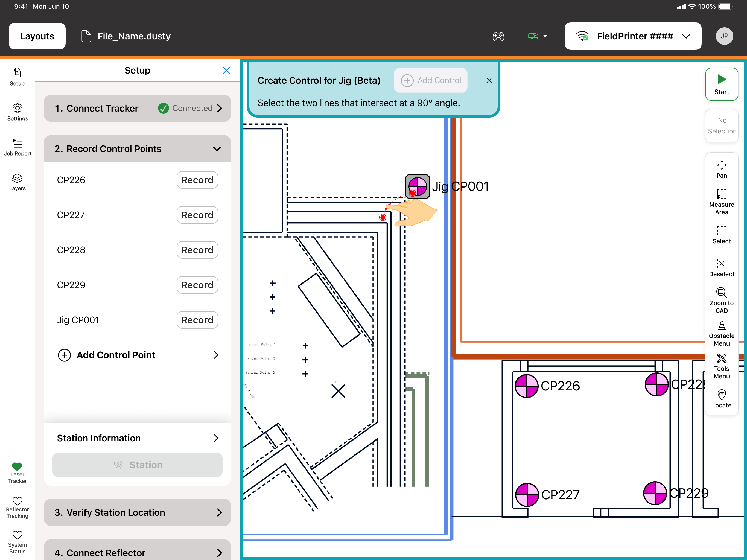Zoom to CAD view
Screen dimensions: 747x560
pos(721,301)
